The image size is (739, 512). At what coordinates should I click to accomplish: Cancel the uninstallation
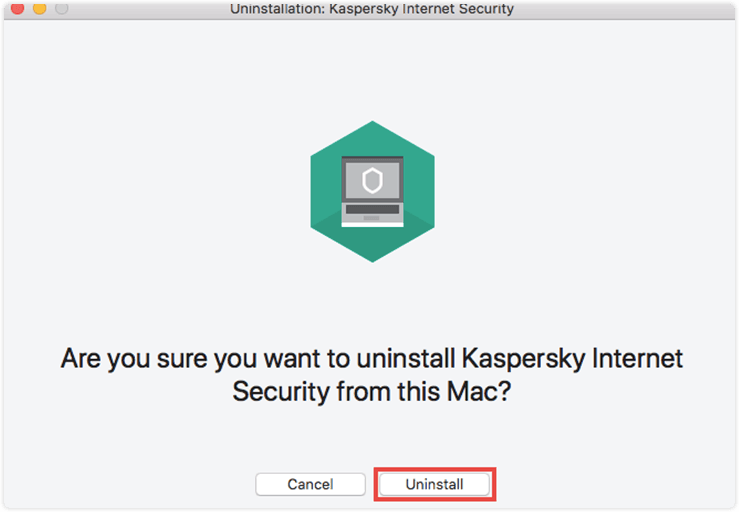tap(310, 484)
